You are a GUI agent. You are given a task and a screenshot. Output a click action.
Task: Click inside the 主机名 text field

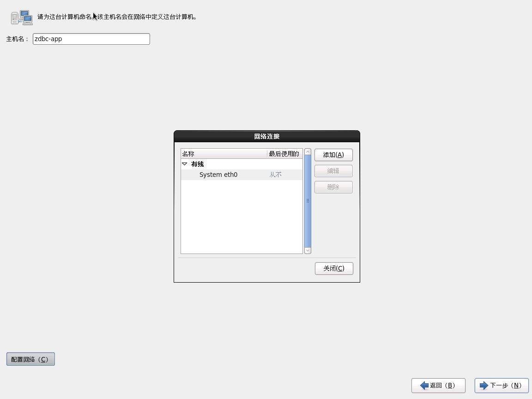(91, 39)
